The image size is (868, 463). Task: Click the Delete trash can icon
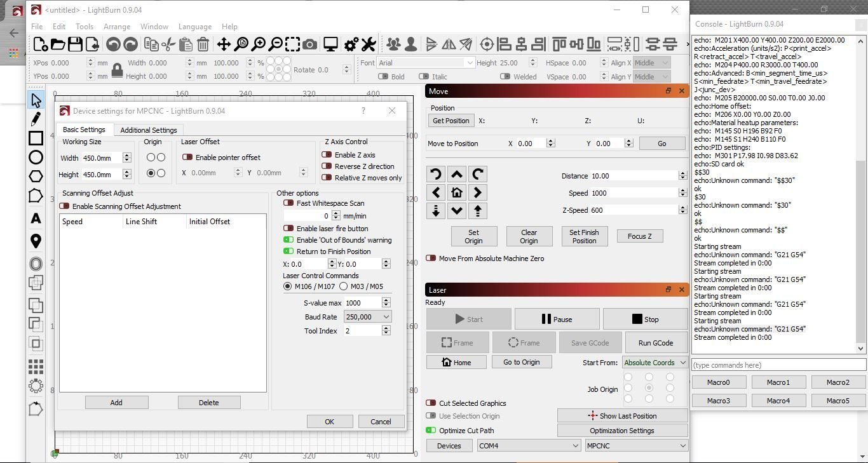pyautogui.click(x=203, y=44)
